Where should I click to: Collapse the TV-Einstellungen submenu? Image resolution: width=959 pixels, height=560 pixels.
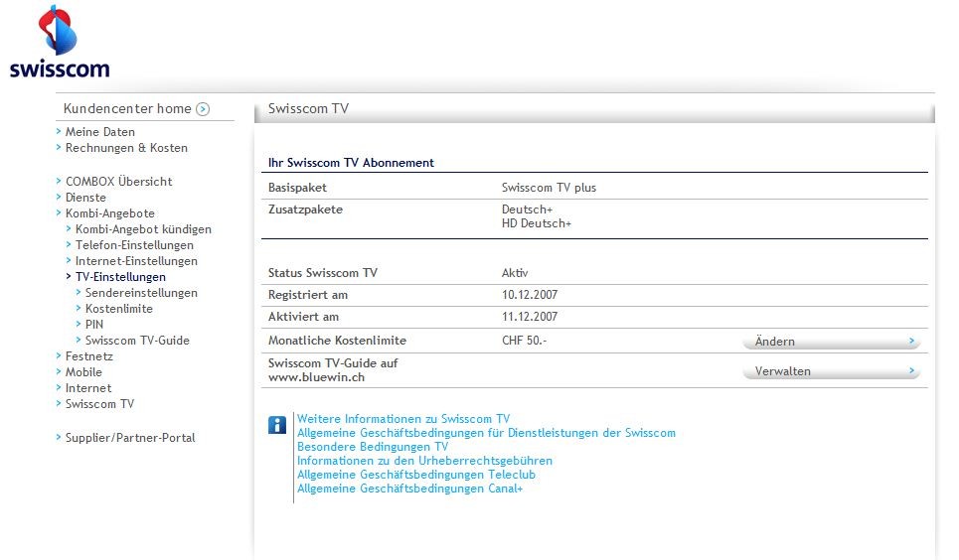pyautogui.click(x=120, y=277)
